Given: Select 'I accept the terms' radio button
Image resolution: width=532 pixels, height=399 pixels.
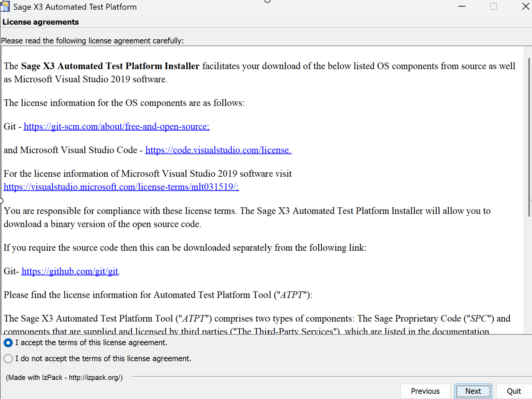Looking at the screenshot, I should click(x=8, y=343).
